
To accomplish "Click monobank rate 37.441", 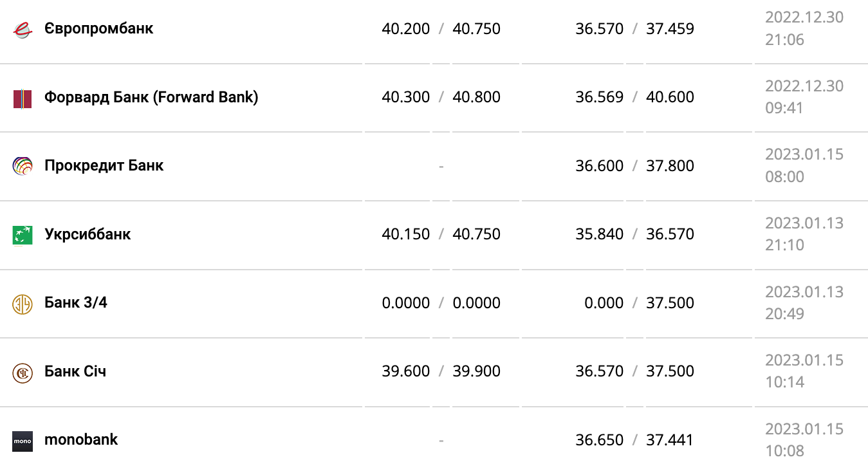I will 670,440.
